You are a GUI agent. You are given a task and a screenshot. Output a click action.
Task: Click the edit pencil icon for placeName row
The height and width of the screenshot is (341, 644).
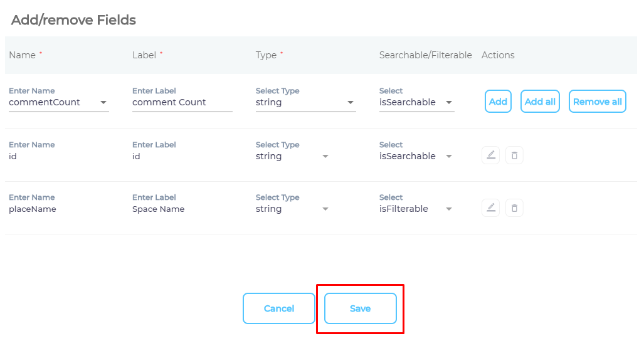pos(491,208)
